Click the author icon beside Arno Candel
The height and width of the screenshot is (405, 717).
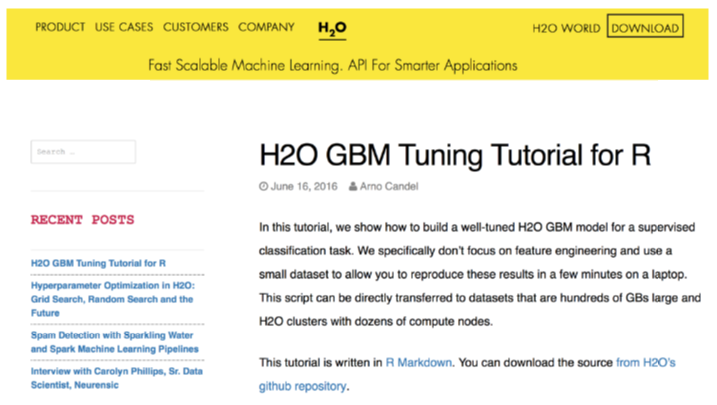pos(353,187)
